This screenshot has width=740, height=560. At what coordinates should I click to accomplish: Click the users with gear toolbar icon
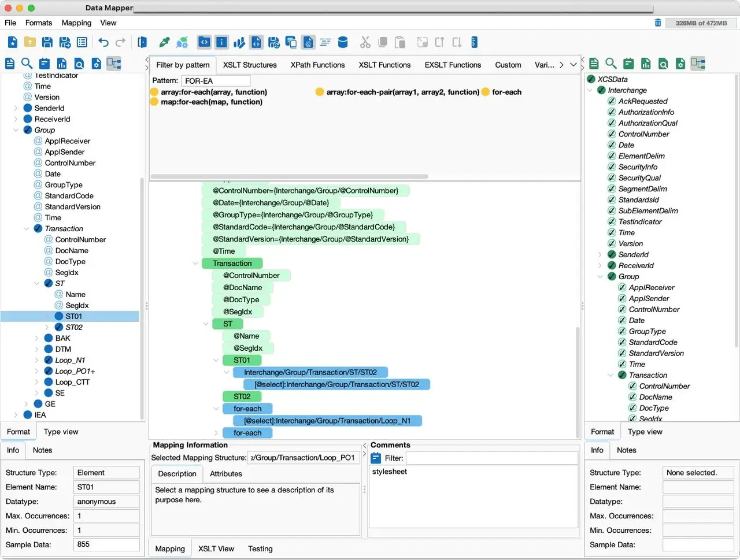(182, 42)
